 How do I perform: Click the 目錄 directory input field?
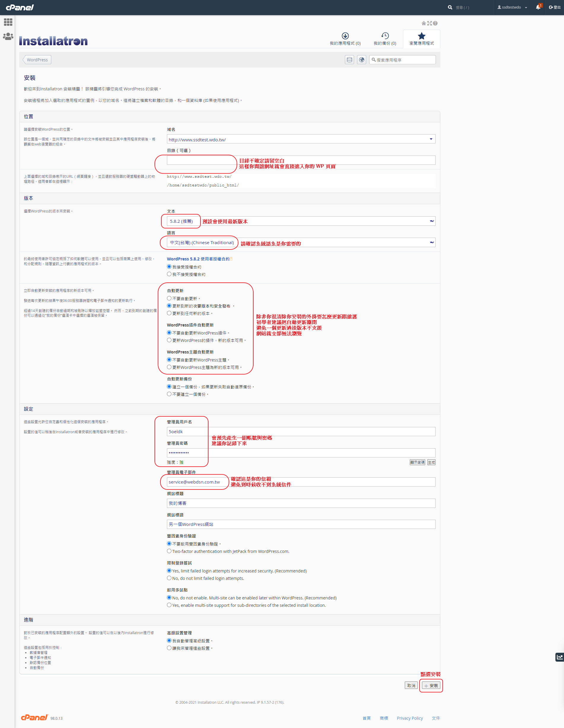[x=301, y=160]
